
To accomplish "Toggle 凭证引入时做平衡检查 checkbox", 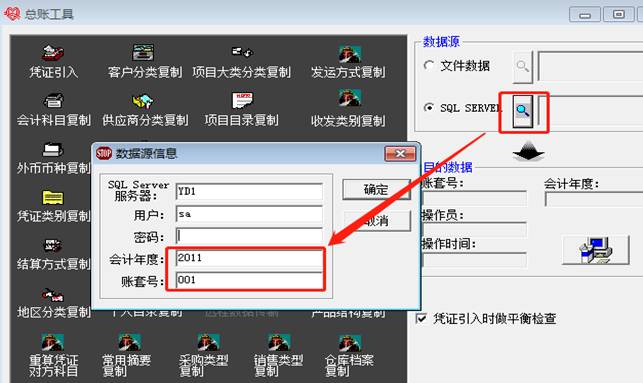I will (x=421, y=318).
